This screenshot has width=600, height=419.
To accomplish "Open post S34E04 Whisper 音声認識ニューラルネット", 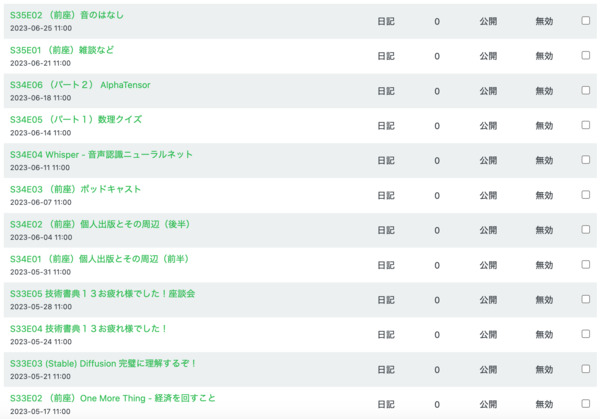I will pyautogui.click(x=101, y=154).
